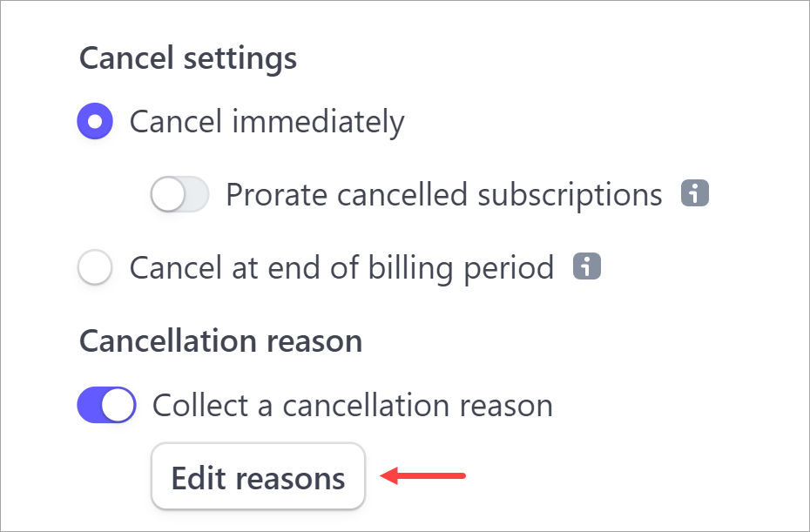Click the "Cancel immediately" label text

[267, 121]
